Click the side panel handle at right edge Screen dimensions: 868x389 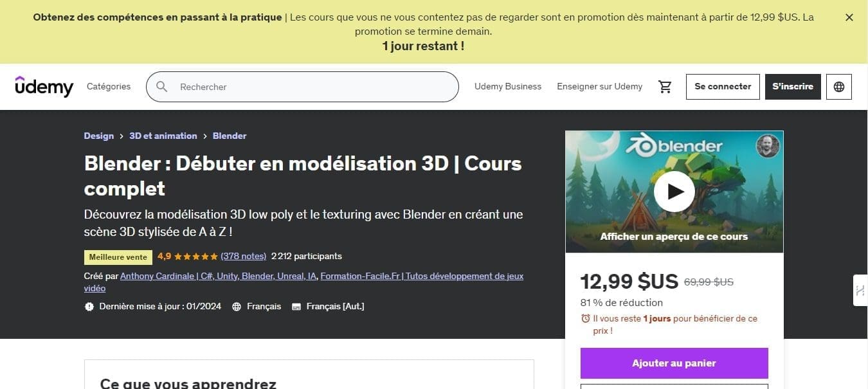tap(860, 291)
